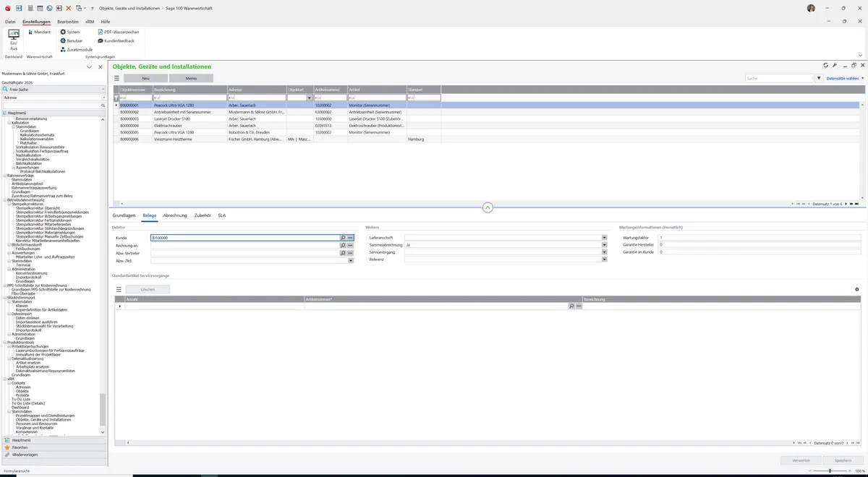Image resolution: width=868 pixels, height=477 pixels.
Task: Open the Mandant settings
Action: tap(39, 32)
